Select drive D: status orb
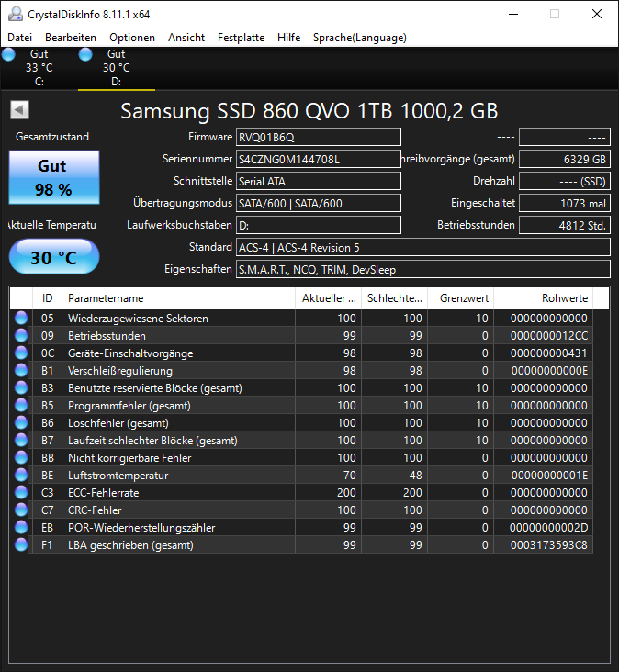The height and width of the screenshot is (672, 619). pyautogui.click(x=85, y=54)
